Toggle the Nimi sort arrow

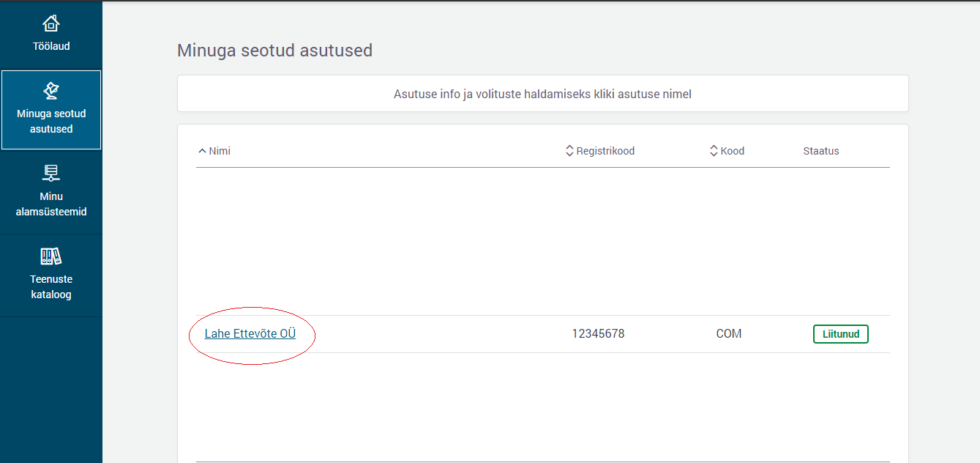pos(202,151)
